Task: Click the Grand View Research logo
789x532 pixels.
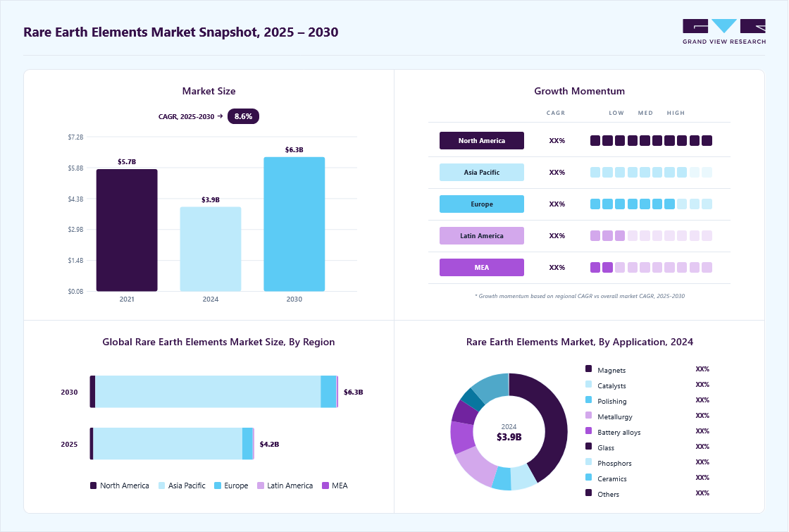Action: (x=724, y=32)
